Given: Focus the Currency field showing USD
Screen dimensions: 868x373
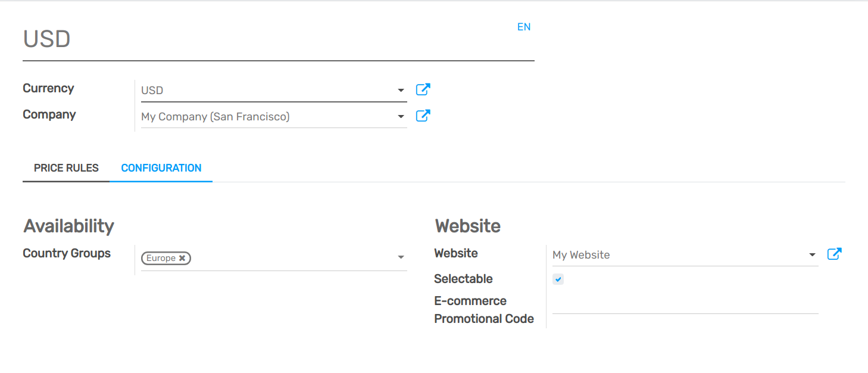Looking at the screenshot, I should tap(250, 90).
